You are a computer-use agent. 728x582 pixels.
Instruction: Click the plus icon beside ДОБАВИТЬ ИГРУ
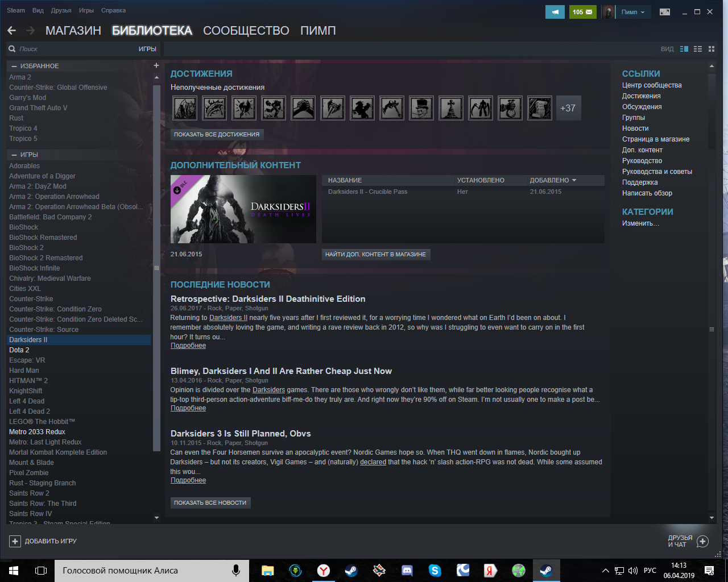click(x=15, y=541)
